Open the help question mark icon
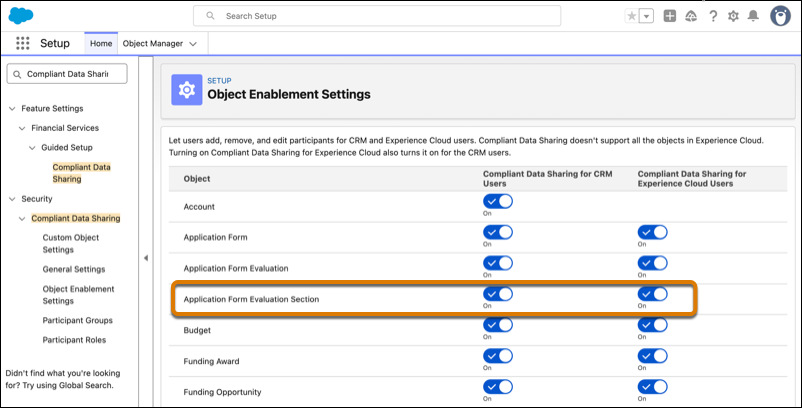The height and width of the screenshot is (408, 802). coord(713,16)
